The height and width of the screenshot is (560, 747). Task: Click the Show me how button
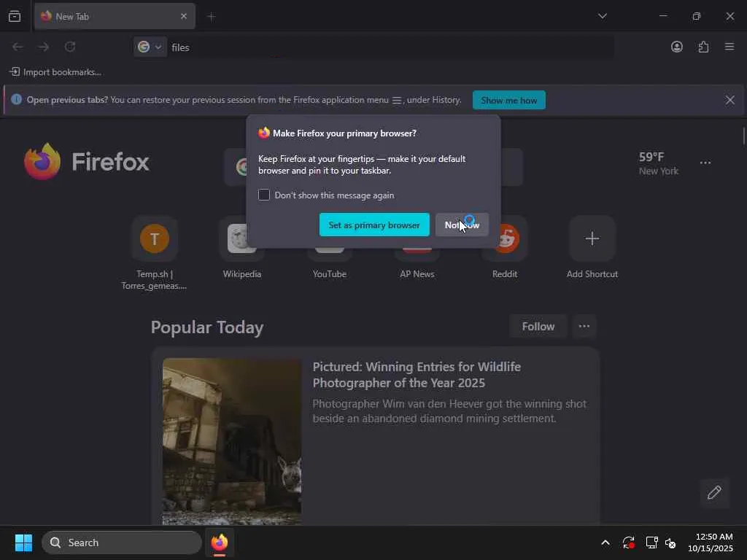pyautogui.click(x=508, y=100)
